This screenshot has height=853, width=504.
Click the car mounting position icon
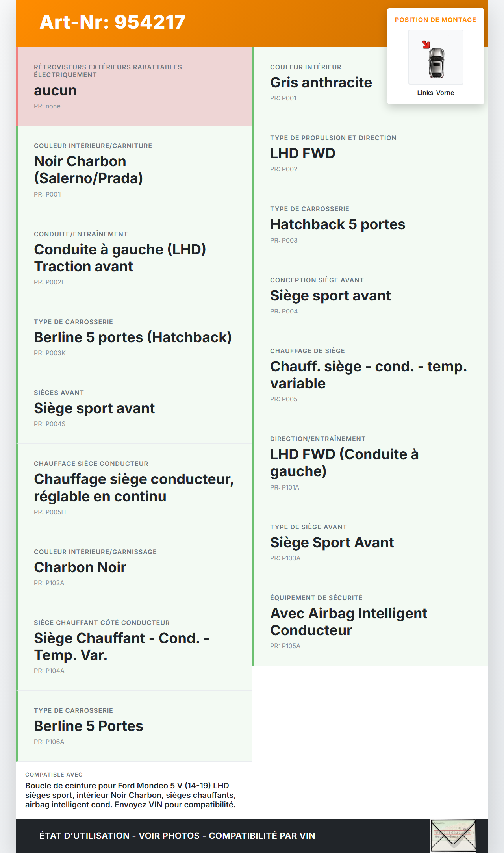click(x=435, y=57)
